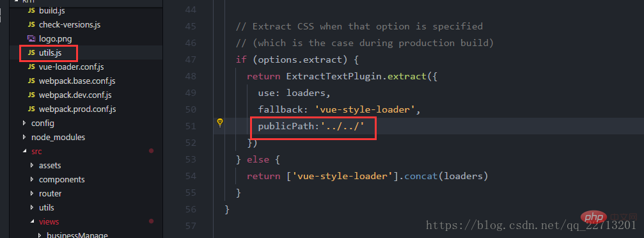
Task: Click the JS icon beside check-versions.js
Action: [x=31, y=25]
